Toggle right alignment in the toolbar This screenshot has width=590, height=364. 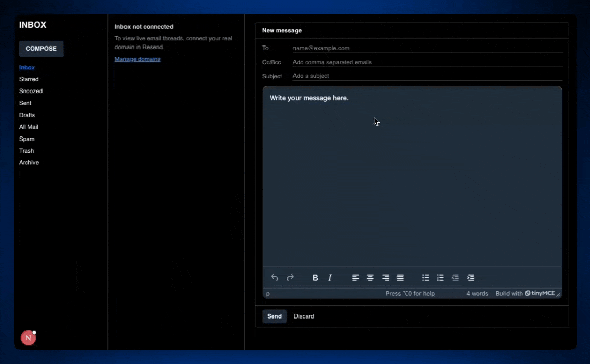[x=385, y=278]
